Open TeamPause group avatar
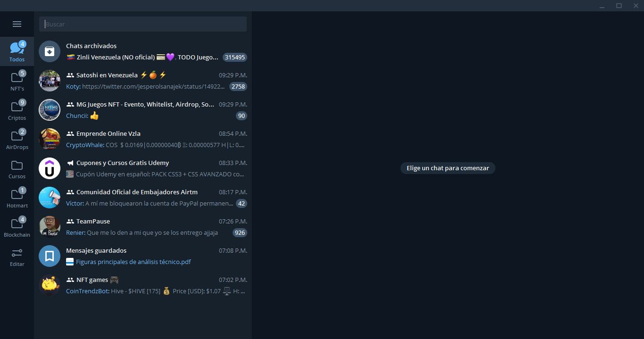 tap(50, 227)
